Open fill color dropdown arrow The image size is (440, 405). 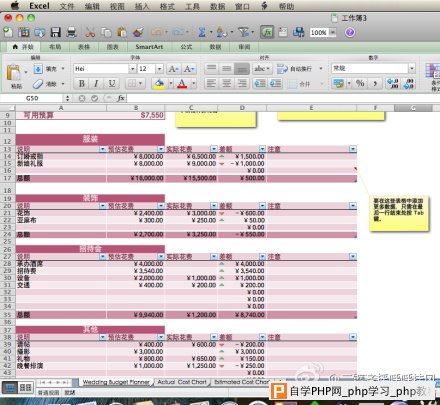point(171,83)
